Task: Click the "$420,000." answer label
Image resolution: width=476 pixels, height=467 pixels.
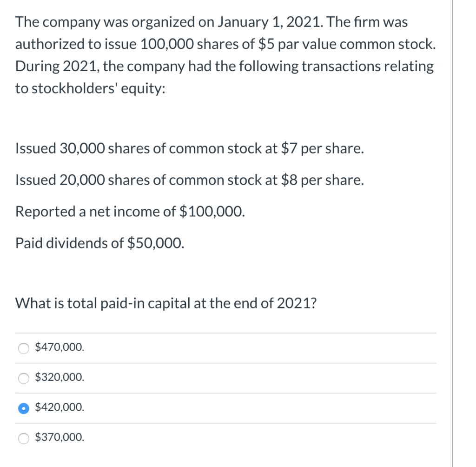Action: pyautogui.click(x=60, y=407)
